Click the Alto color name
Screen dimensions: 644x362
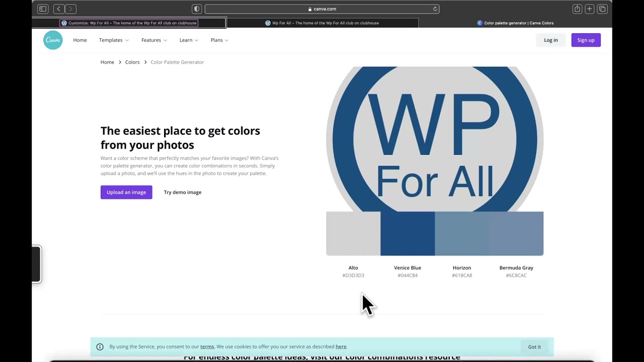tap(353, 267)
